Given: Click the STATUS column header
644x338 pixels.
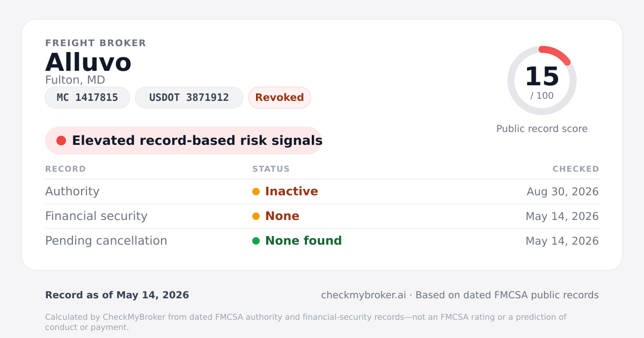Looking at the screenshot, I should tap(271, 169).
